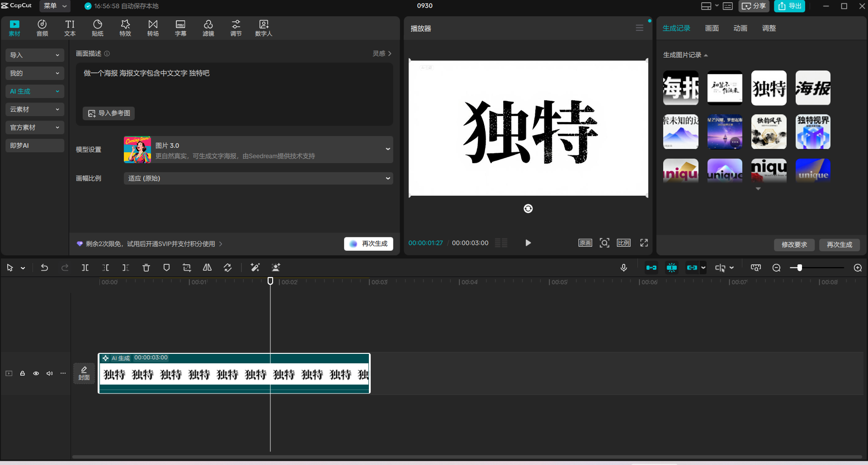Open the player hamburger menu
The image size is (868, 465).
click(639, 28)
